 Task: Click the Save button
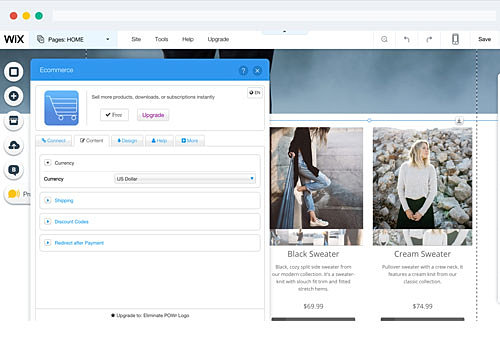pos(484,39)
